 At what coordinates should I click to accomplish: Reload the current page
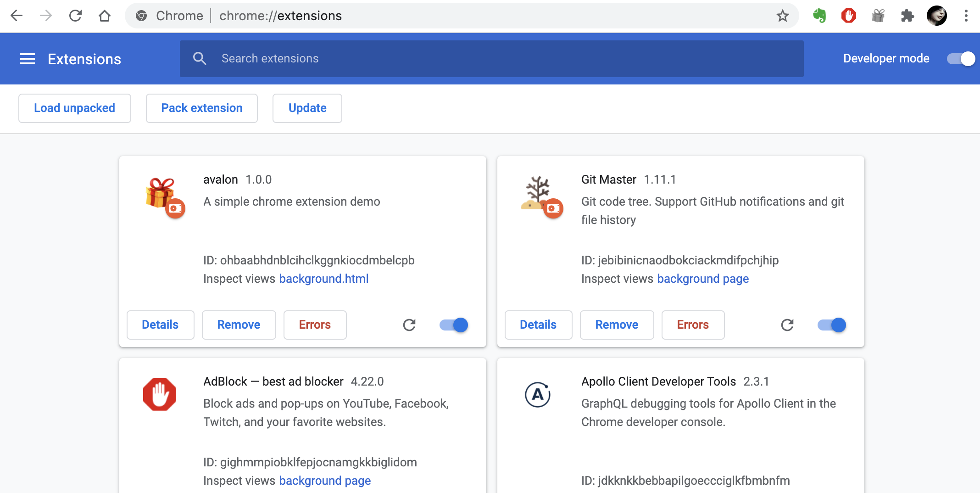[75, 16]
